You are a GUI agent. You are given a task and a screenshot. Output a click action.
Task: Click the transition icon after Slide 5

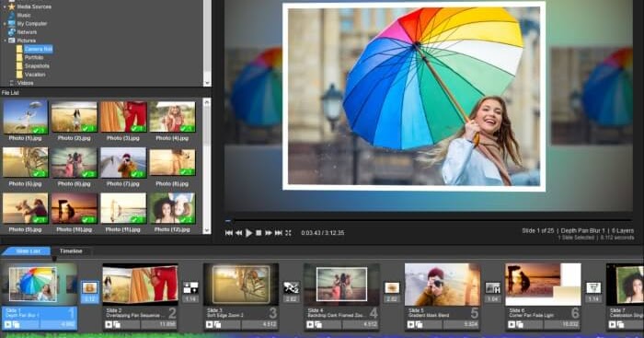(x=492, y=287)
